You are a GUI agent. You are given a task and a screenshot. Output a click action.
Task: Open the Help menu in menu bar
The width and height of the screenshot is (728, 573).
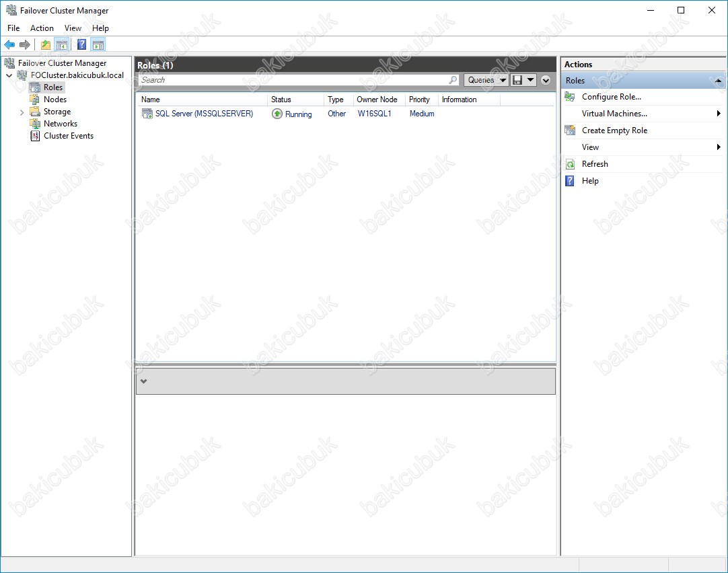tap(100, 28)
